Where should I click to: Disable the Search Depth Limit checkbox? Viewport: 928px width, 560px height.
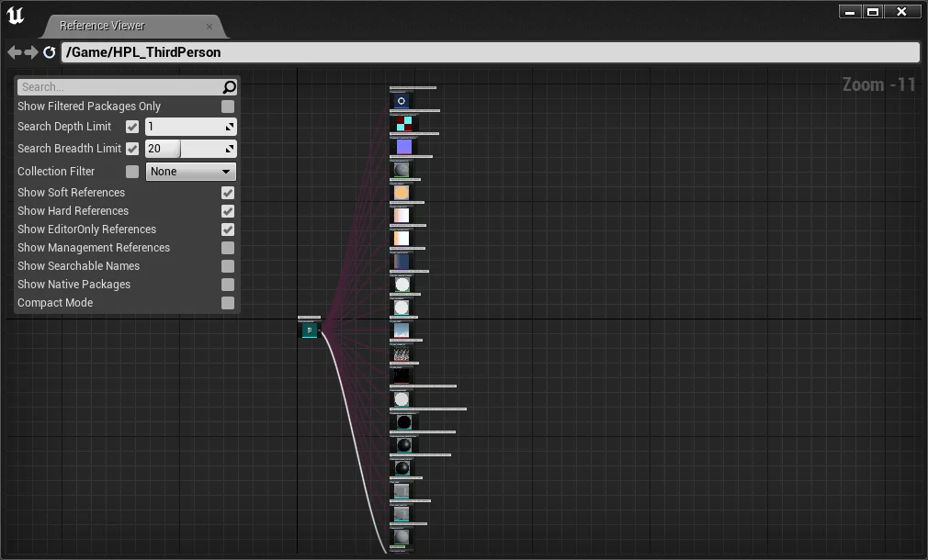132,127
